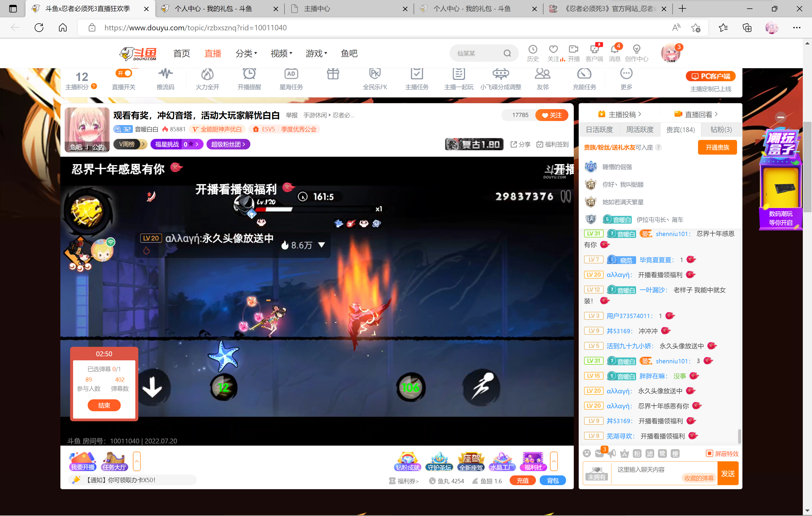This screenshot has width=812, height=516.
Task: Open the chat mail icon with badge 3
Action: pyautogui.click(x=600, y=453)
